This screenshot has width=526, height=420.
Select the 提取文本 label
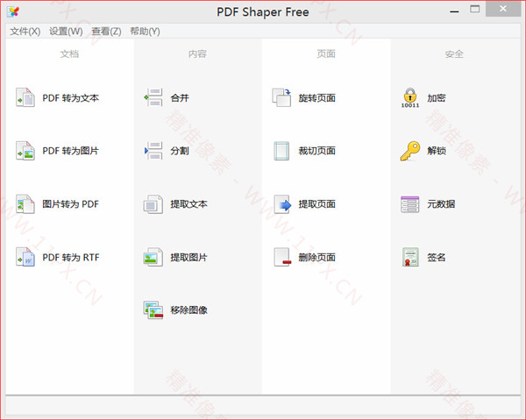click(188, 204)
